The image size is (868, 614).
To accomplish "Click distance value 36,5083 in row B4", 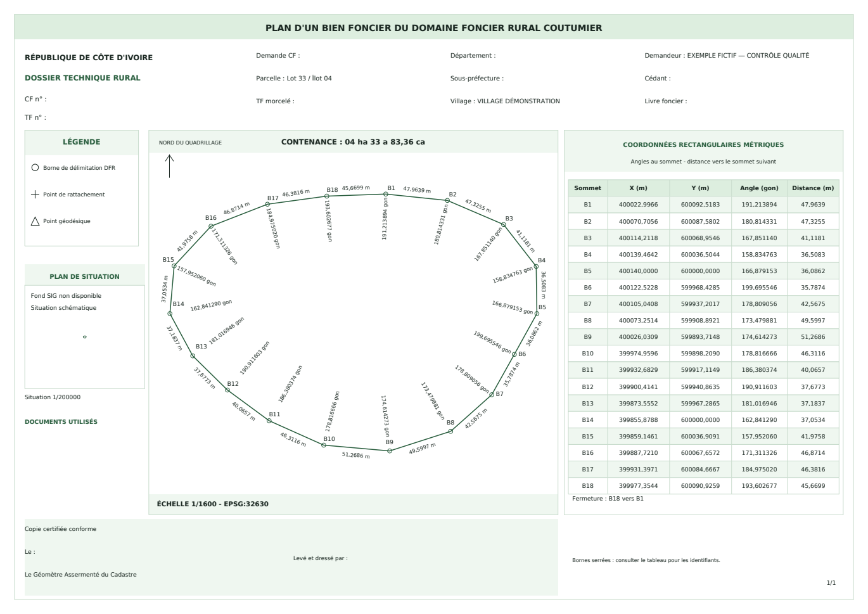I will point(813,255).
